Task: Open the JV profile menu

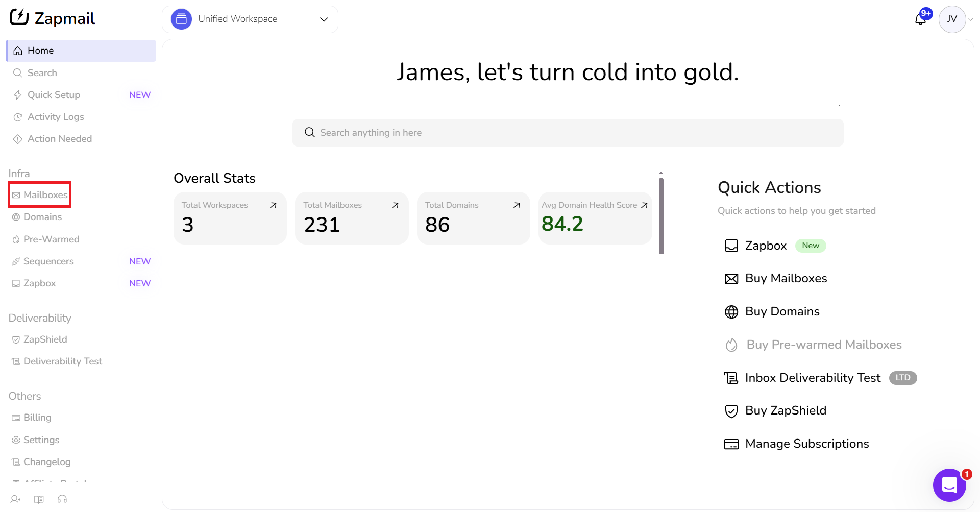Action: pos(952,19)
